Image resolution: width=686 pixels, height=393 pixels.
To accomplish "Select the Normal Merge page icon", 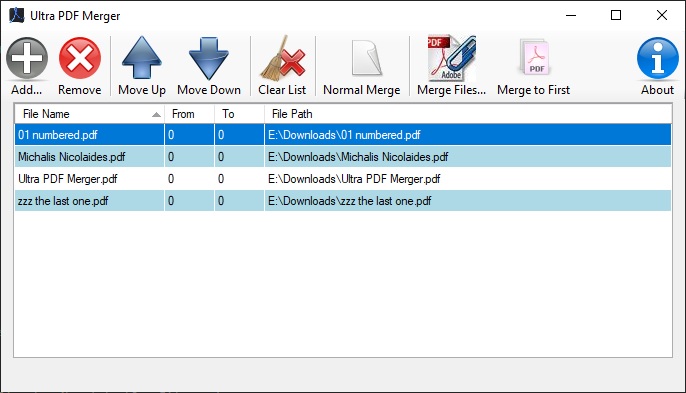I will click(x=367, y=58).
